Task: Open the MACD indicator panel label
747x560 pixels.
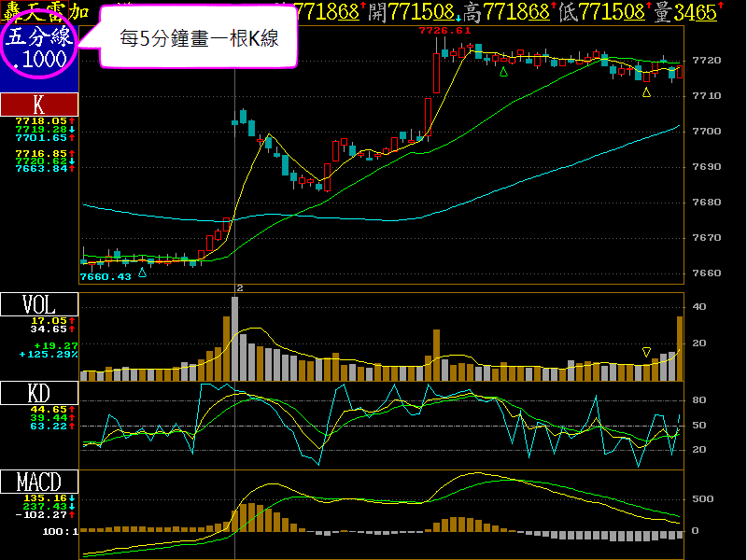Action: [x=39, y=483]
